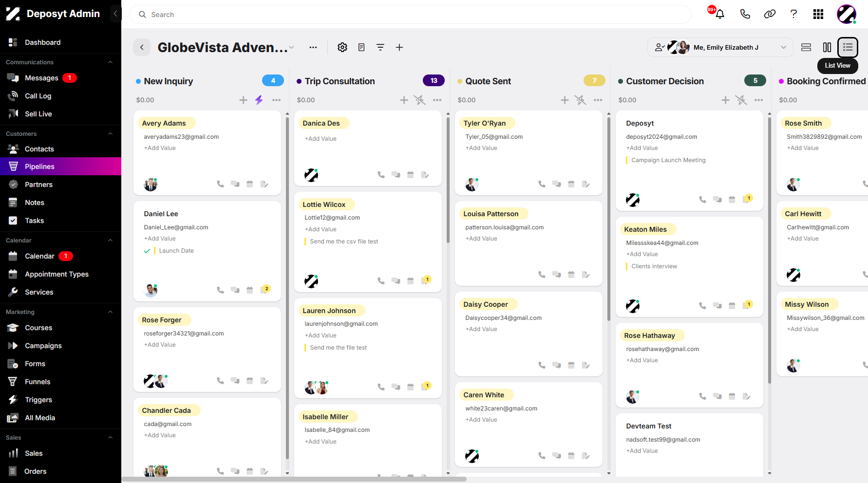The image size is (868, 483).
Task: Open calendar icon on Tyler O'Ryan card
Action: click(571, 184)
